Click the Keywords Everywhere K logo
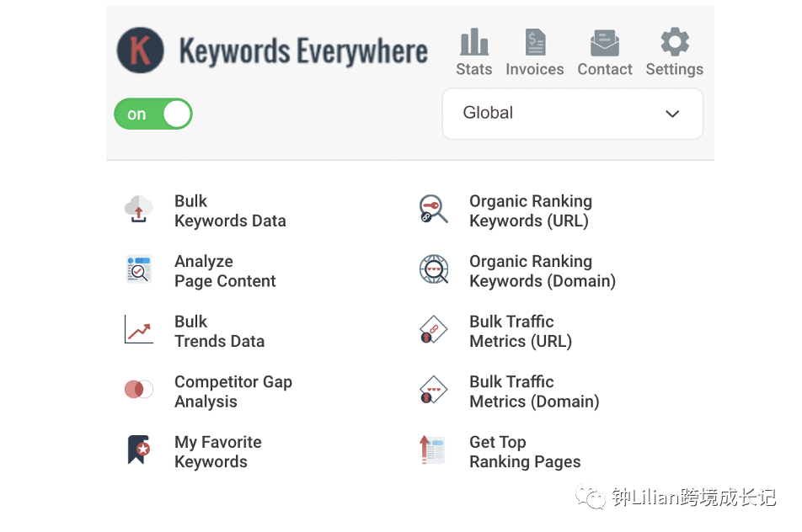This screenshot has height=532, width=802. tap(140, 50)
